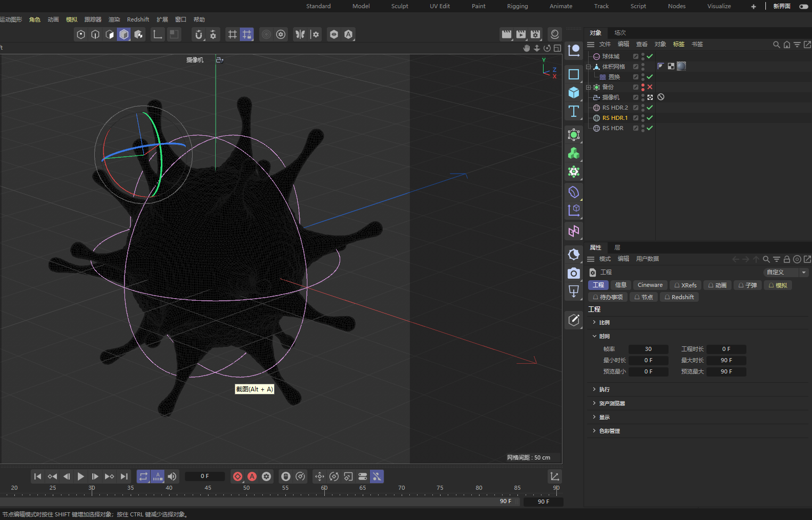The image size is (812, 520).
Task: Click Render View clapperboard icon
Action: (x=507, y=34)
